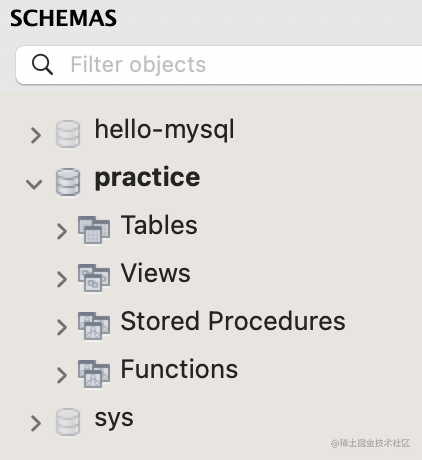Expand the Stored Procedures node
This screenshot has height=460, width=422.
pyautogui.click(x=62, y=327)
